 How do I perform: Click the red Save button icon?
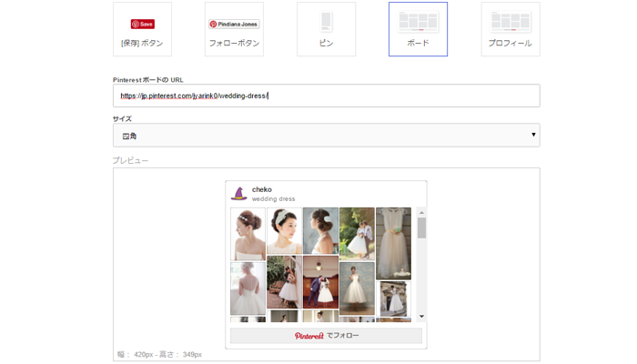pos(143,24)
